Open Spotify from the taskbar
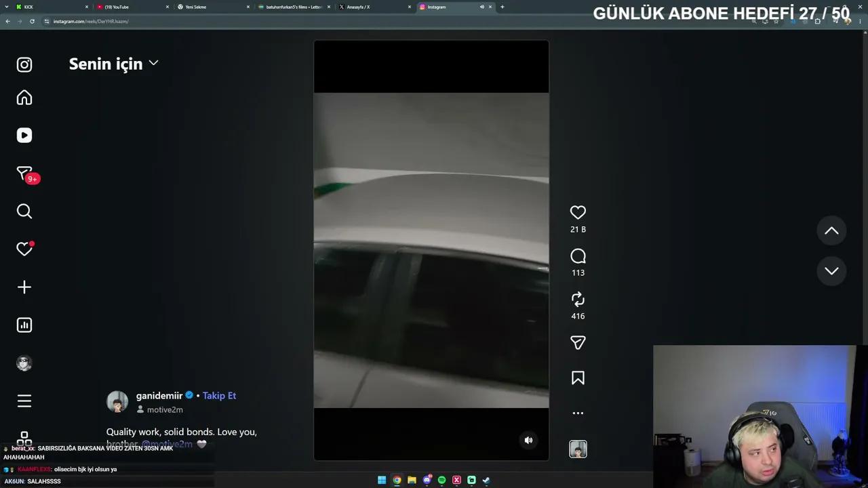This screenshot has width=868, height=488. (x=441, y=481)
